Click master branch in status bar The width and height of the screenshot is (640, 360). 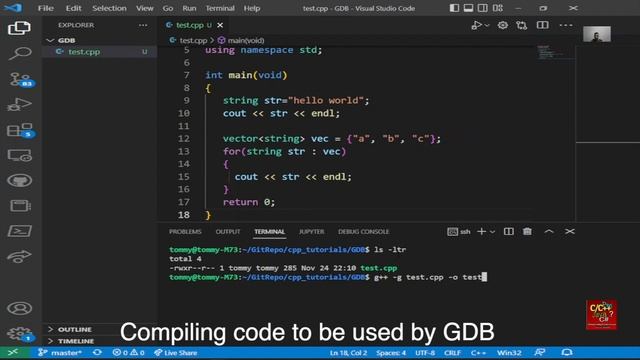[x=60, y=353]
